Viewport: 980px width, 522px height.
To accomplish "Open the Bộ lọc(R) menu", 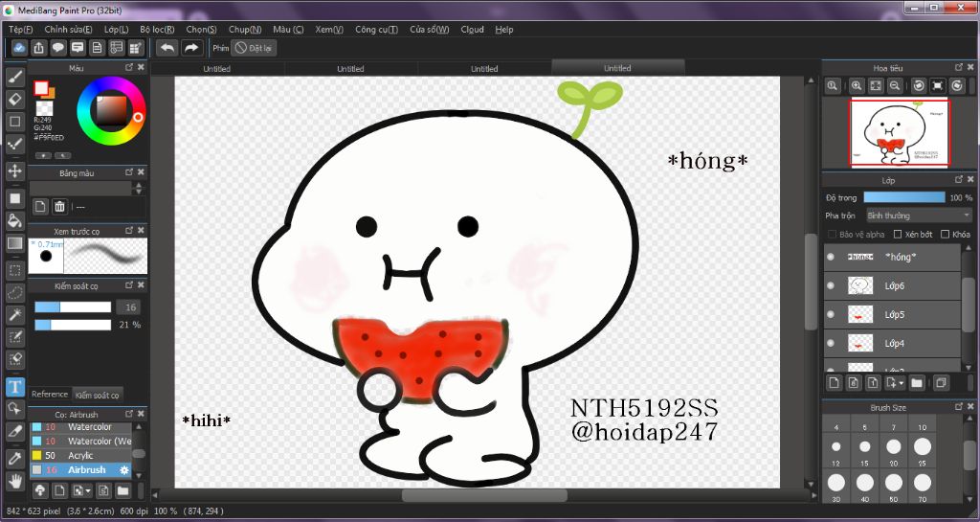I will [x=157, y=30].
